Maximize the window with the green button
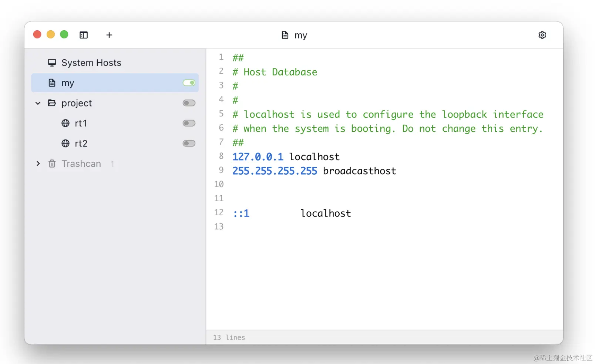 [x=64, y=34]
